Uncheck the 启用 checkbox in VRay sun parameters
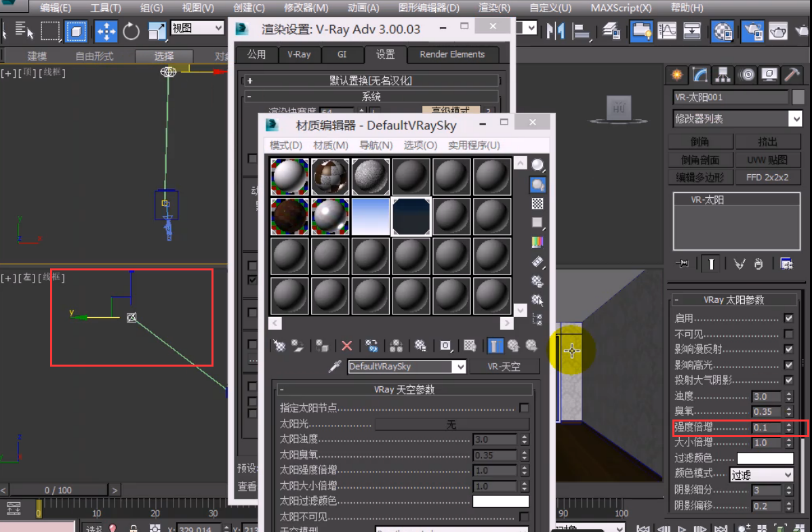The width and height of the screenshot is (812, 532). point(788,318)
